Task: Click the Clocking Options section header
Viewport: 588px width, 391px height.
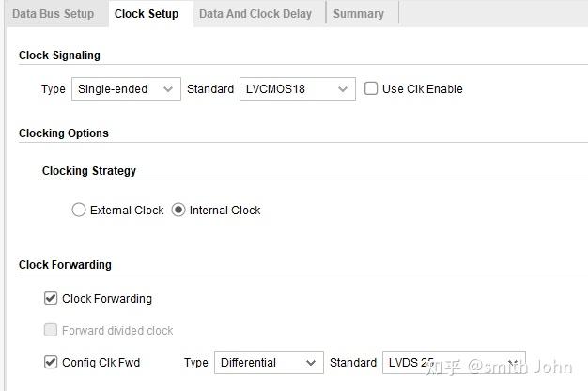Action: coord(64,133)
